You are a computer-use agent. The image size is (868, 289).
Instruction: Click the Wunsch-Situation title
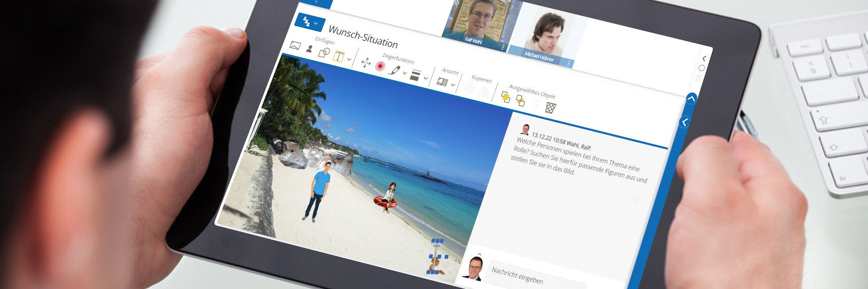click(363, 36)
